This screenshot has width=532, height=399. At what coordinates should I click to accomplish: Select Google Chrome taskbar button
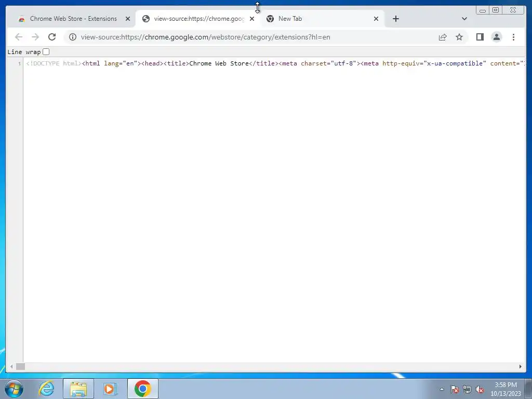click(x=142, y=389)
